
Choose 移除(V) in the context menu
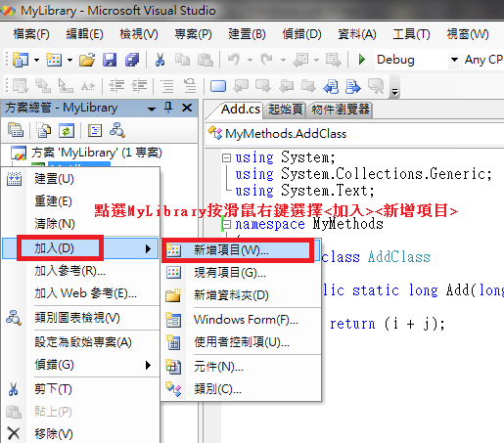click(x=80, y=434)
